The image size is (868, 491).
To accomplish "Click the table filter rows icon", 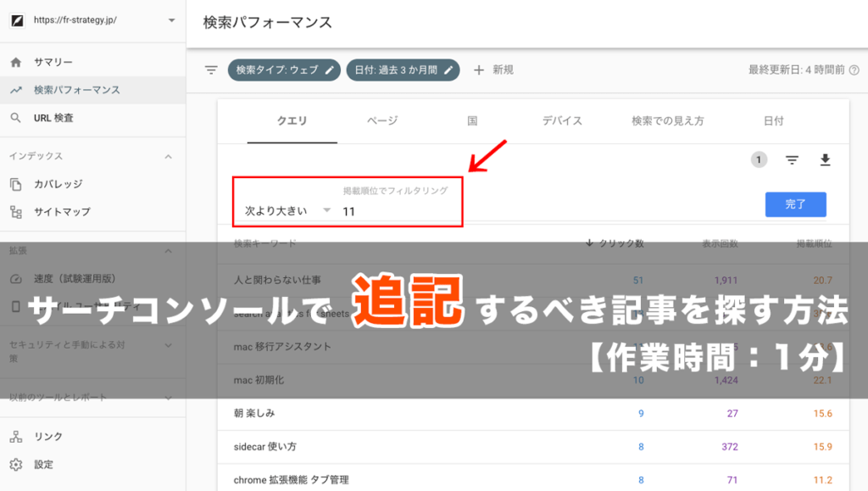I will (x=793, y=160).
